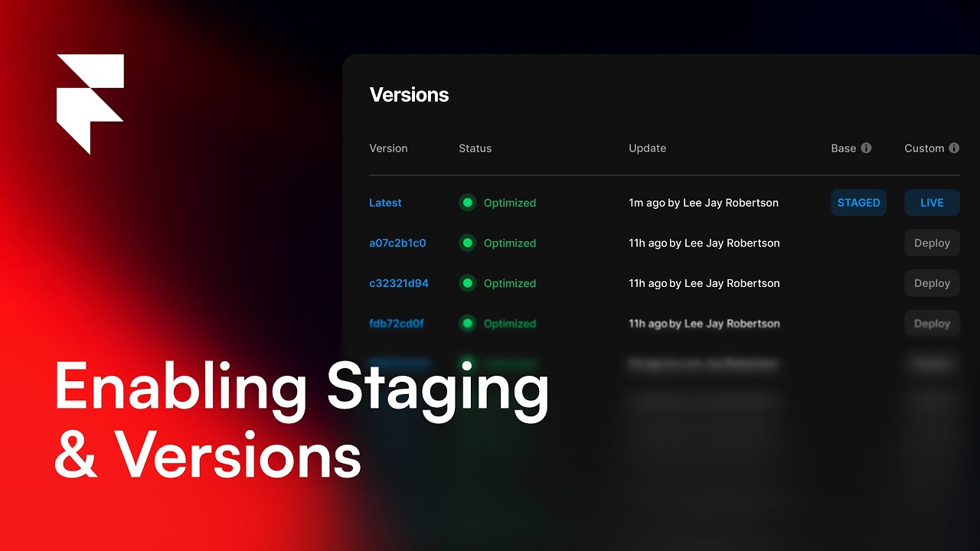Click the STAGED badge in Base column

[859, 203]
